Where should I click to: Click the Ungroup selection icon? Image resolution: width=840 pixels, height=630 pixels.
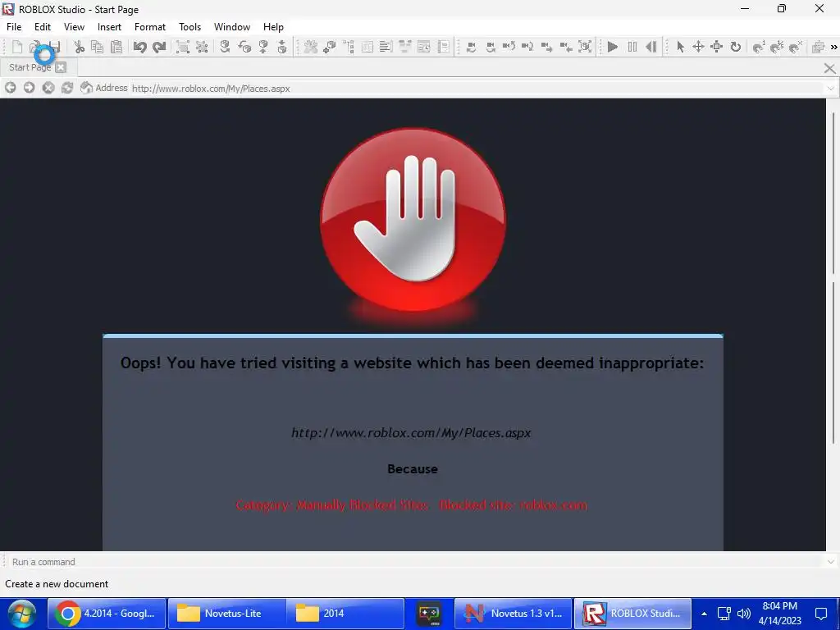(202, 47)
